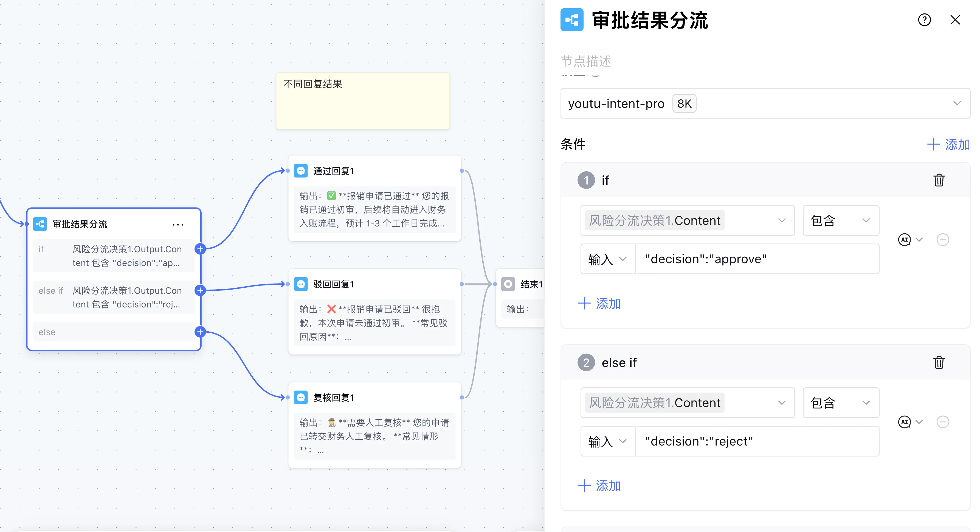980x532 pixels.
Task: Click the if branch row in the canvas node
Action: pyautogui.click(x=113, y=256)
